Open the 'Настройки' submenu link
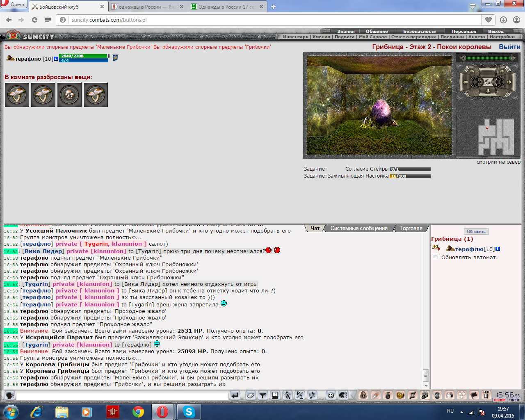This screenshot has height=420, width=525. pos(502,37)
